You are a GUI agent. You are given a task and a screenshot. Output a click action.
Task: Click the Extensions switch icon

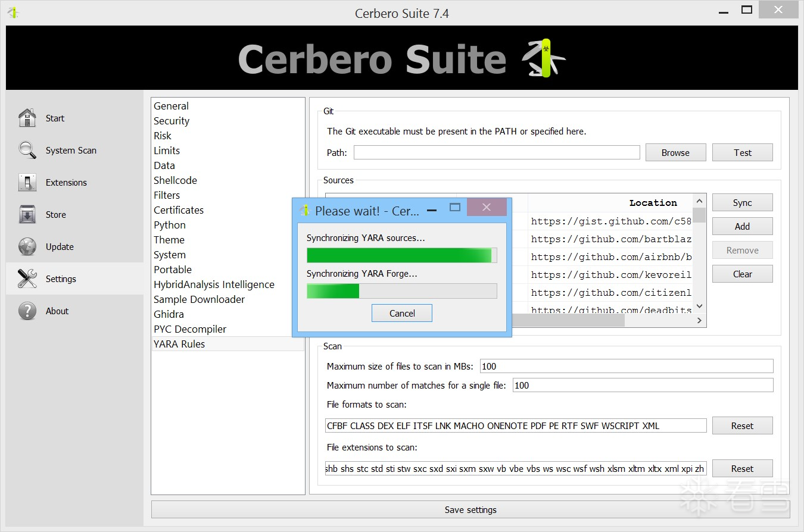pyautogui.click(x=27, y=182)
